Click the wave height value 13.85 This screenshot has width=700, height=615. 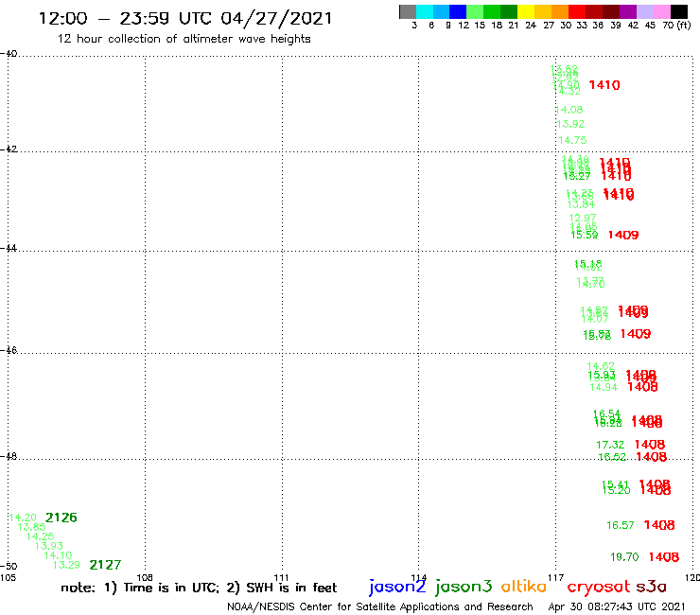31,527
